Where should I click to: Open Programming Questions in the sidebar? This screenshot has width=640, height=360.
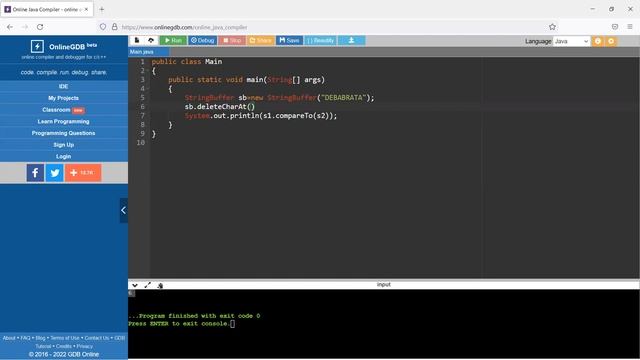(63, 133)
